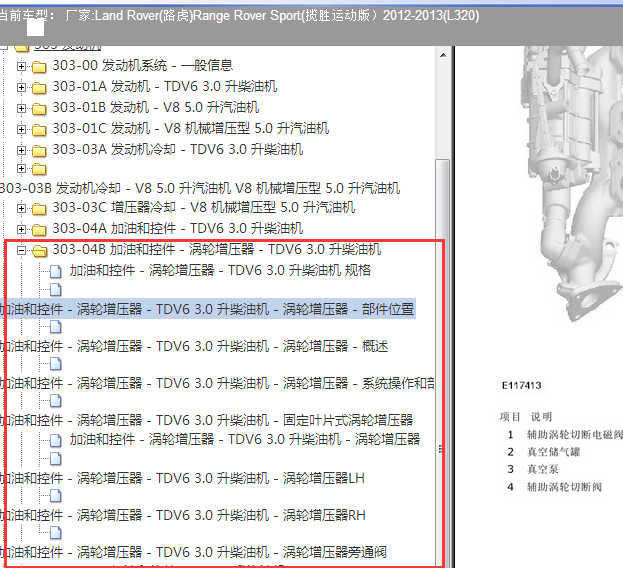Click the tree panel scroll-up arrow
Screen dimensions: 623x568
(443, 55)
